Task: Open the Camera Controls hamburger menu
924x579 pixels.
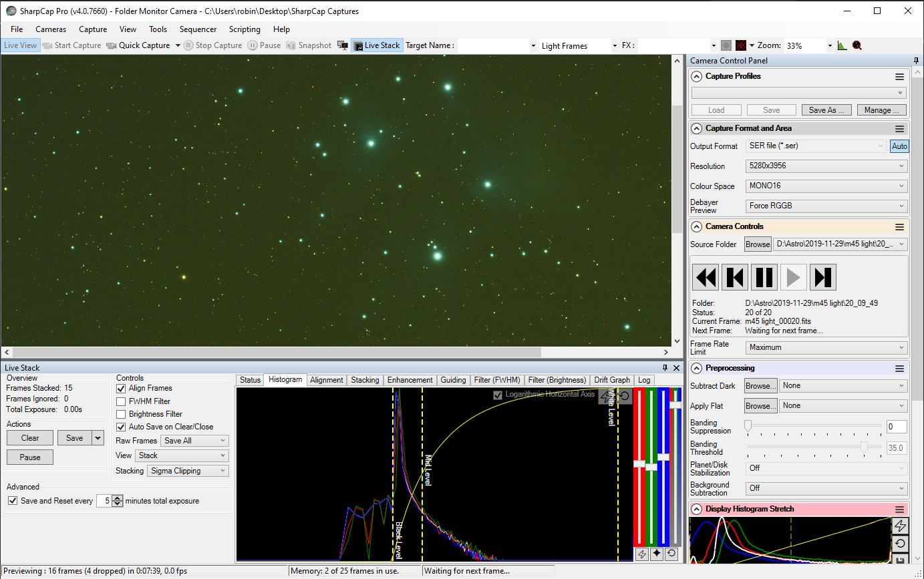Action: [899, 227]
